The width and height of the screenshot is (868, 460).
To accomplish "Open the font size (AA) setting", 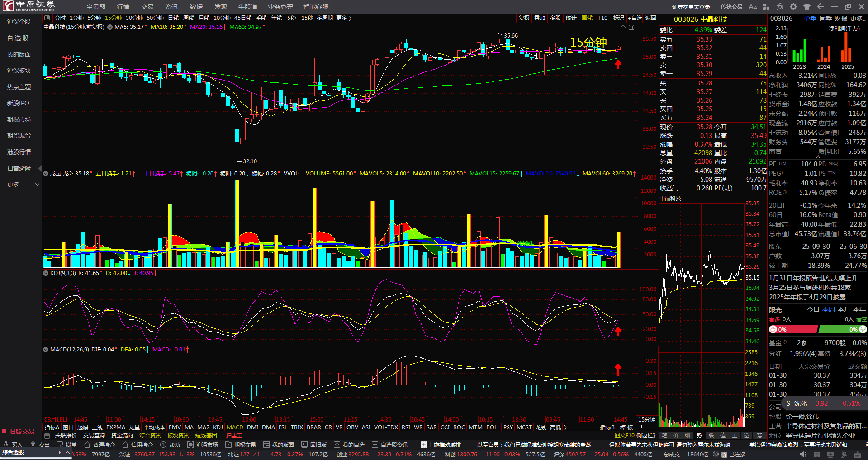I will (753, 7).
